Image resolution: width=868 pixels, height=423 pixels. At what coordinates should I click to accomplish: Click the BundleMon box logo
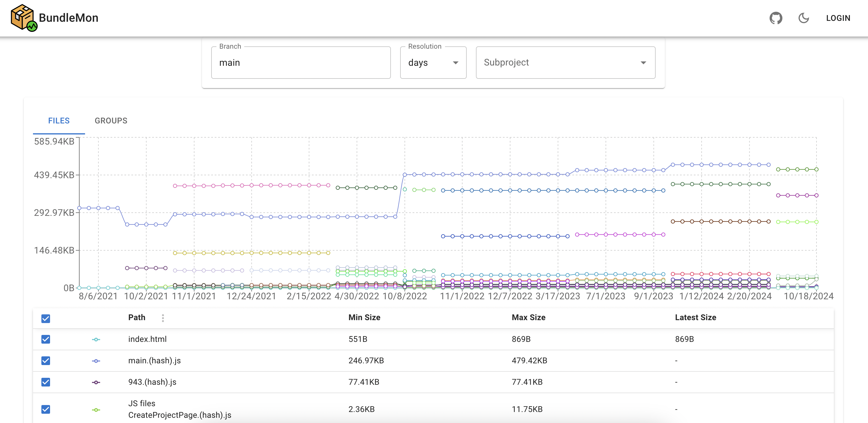(23, 18)
